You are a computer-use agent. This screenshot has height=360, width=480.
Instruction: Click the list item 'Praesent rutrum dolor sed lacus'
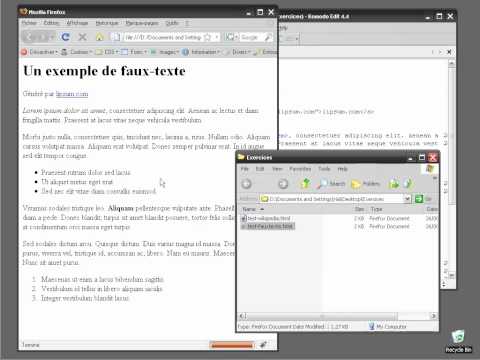(x=86, y=172)
